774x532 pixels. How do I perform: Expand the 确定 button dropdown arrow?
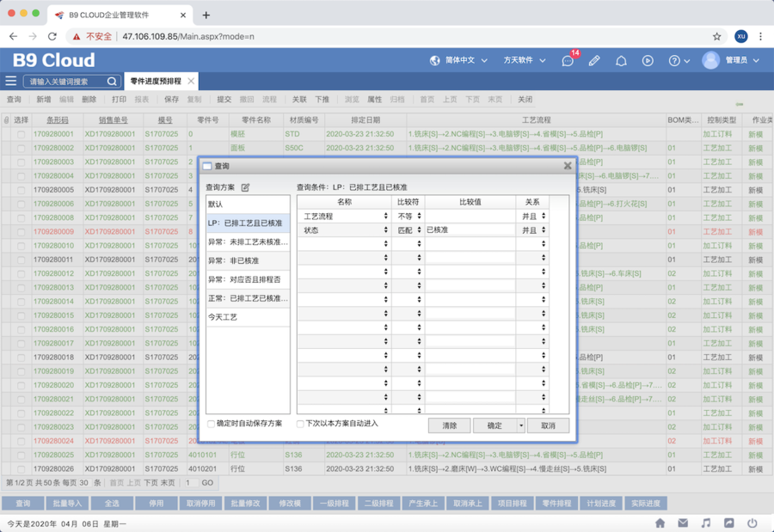pyautogui.click(x=521, y=425)
